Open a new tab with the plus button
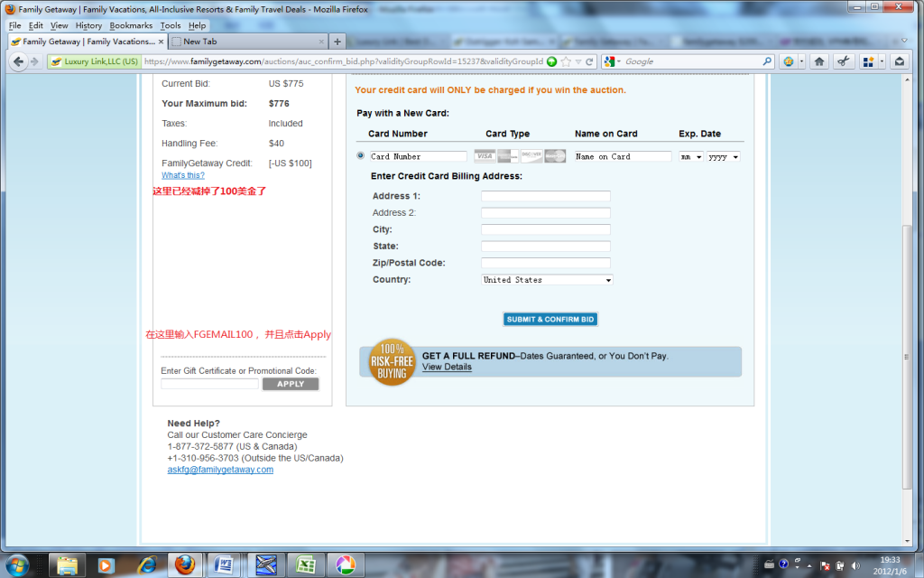The image size is (924, 578). coord(337,42)
